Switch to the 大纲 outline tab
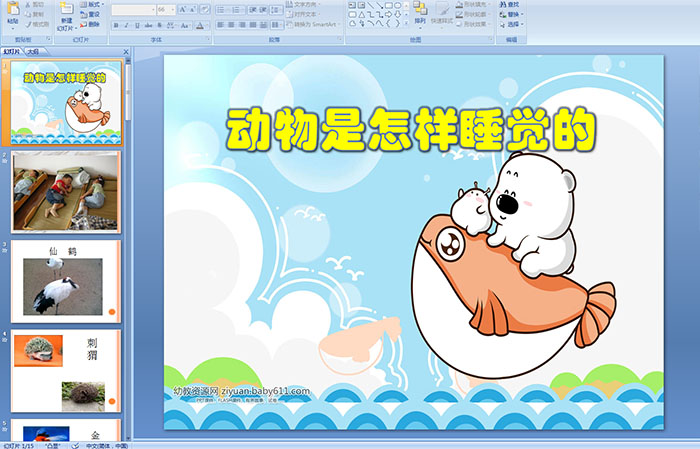The width and height of the screenshot is (700, 449). (x=33, y=52)
